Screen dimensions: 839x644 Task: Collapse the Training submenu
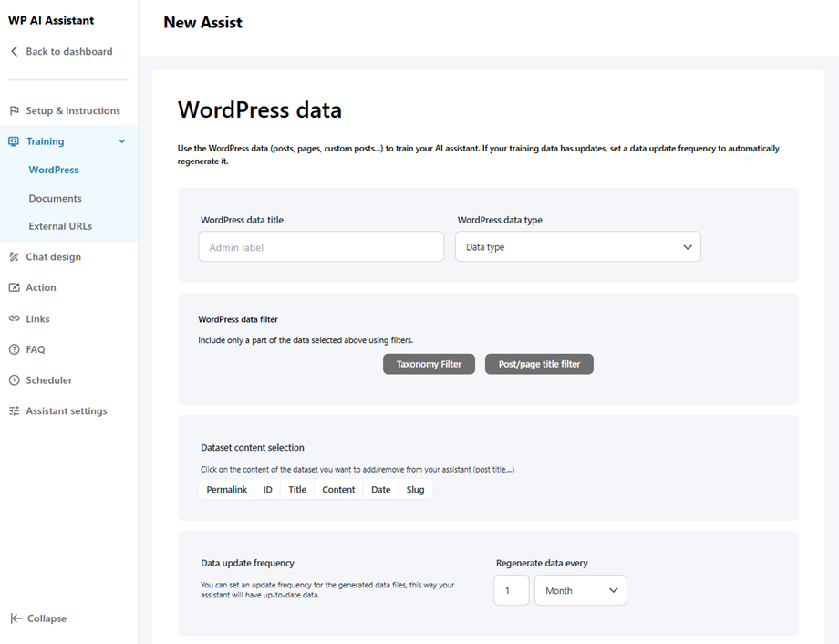[120, 140]
